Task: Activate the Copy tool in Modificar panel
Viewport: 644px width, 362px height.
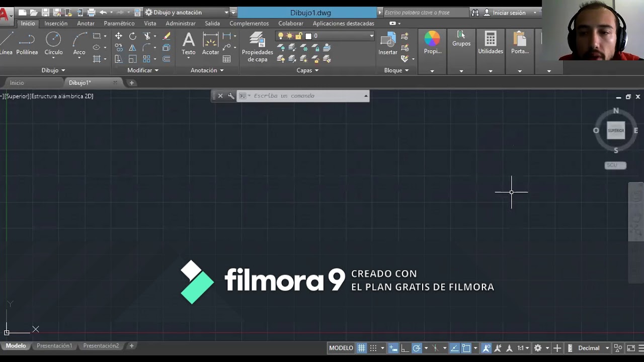Action: 118,47
